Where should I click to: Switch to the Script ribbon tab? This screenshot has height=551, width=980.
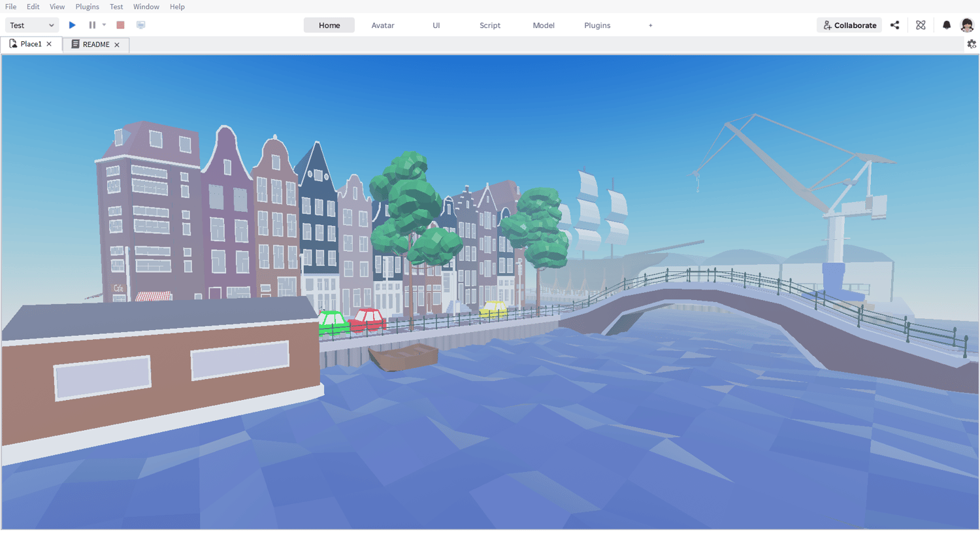tap(490, 25)
